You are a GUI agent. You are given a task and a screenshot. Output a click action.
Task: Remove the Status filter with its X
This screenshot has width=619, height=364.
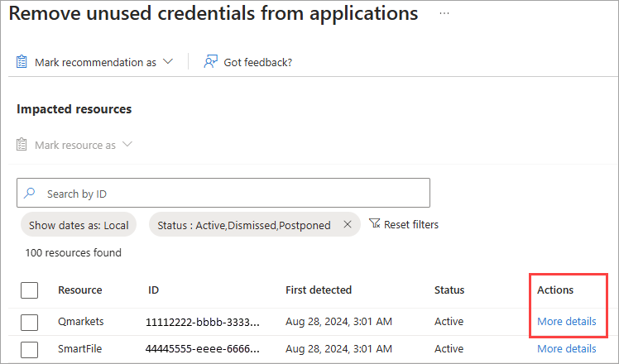click(348, 225)
